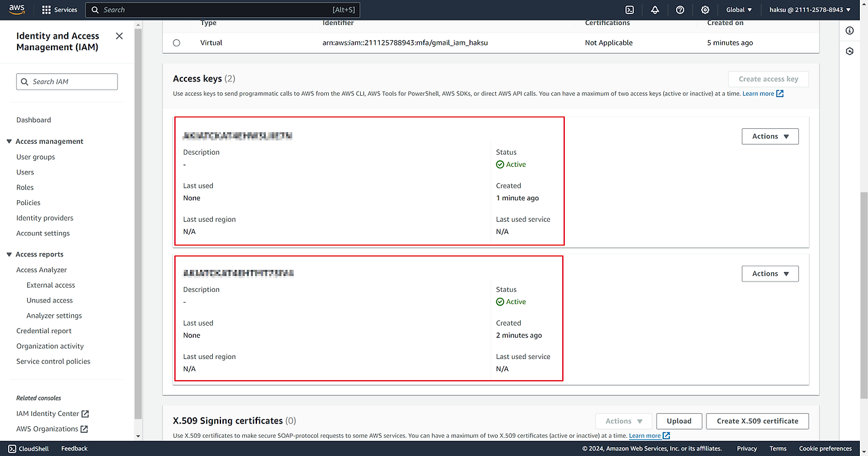Click the info panel icon on right
868x456 pixels.
pyautogui.click(x=850, y=31)
